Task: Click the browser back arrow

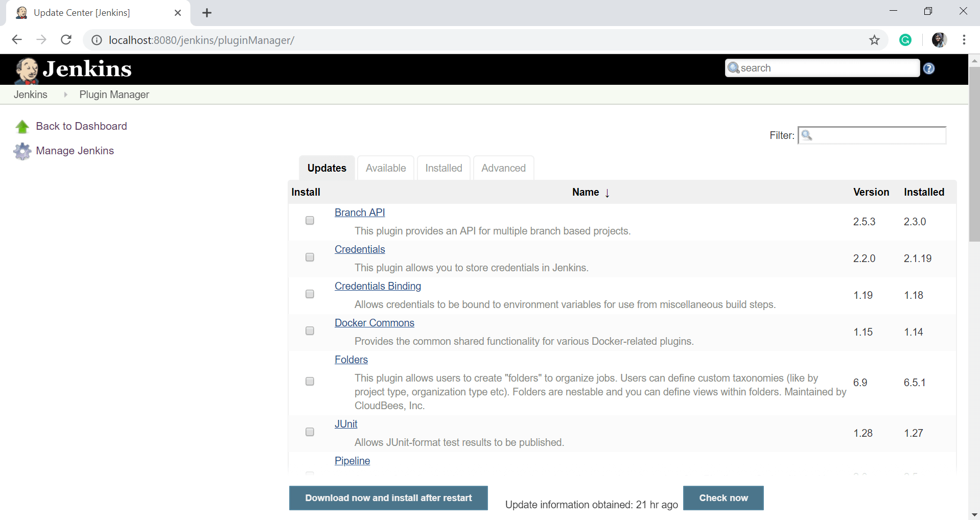Action: (17, 40)
